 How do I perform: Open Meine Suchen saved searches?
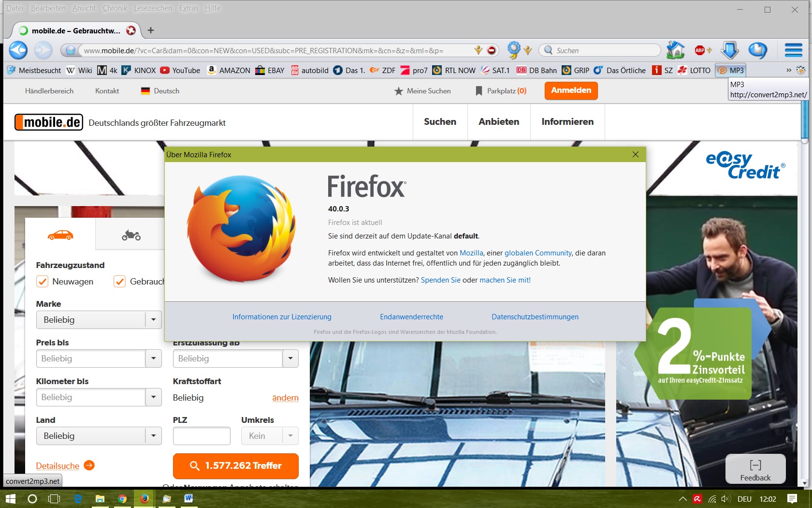[423, 91]
